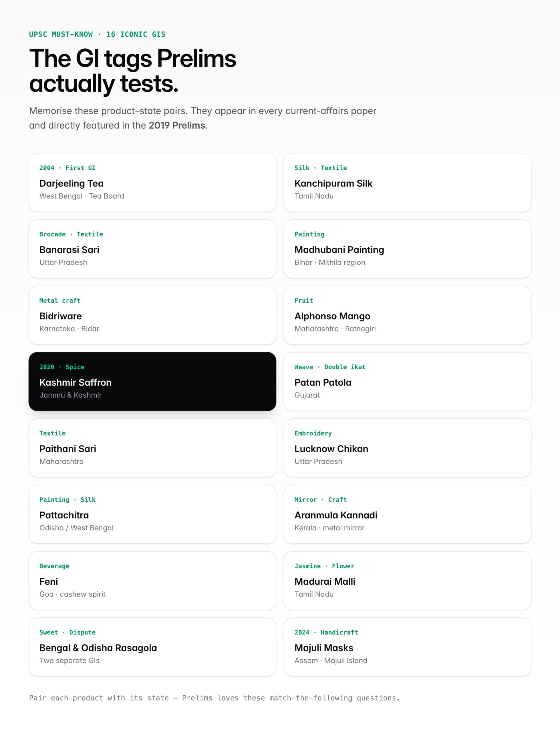Select the Bidriware metal craft card
Image resolution: width=560 pixels, height=732 pixels.
152,315
